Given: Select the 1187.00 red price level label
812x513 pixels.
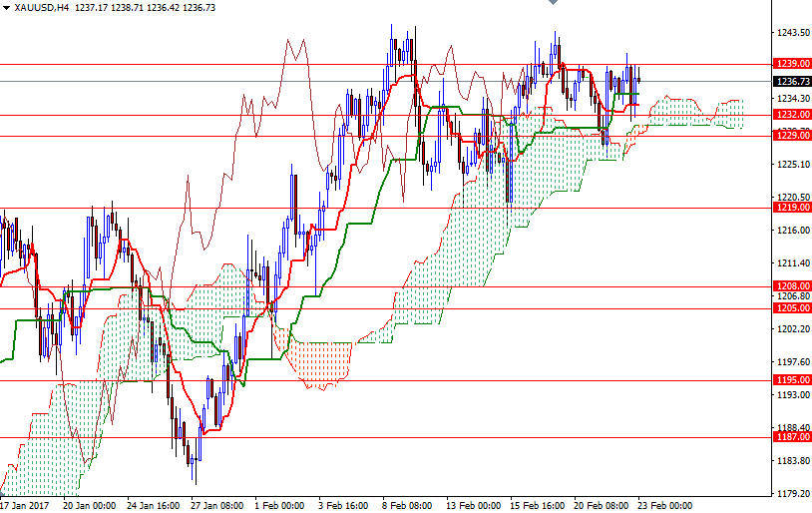Looking at the screenshot, I should (791, 437).
